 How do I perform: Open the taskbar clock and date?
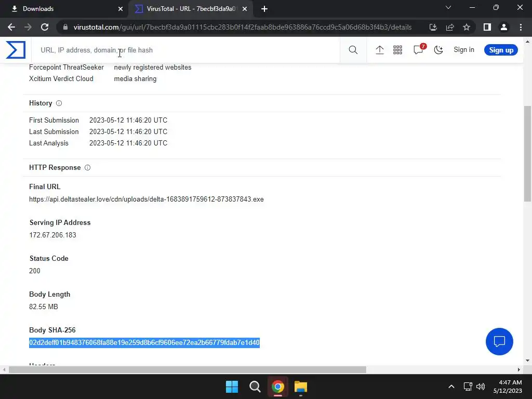(x=508, y=387)
